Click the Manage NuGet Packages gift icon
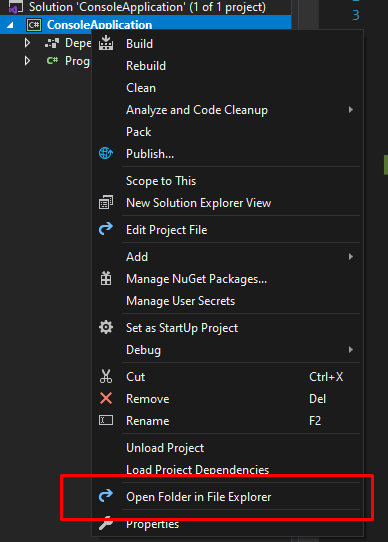This screenshot has width=388, height=542. click(x=106, y=278)
